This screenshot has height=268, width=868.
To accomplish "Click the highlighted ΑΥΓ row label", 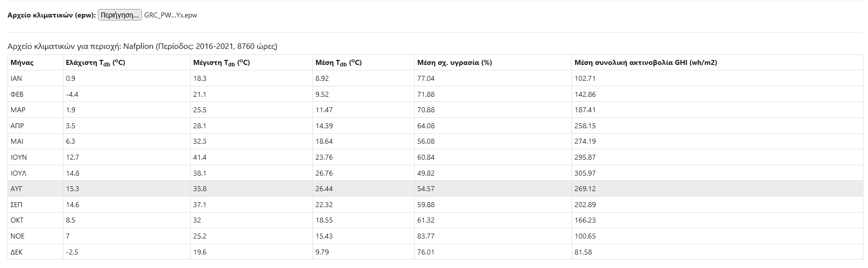I will [x=17, y=189].
